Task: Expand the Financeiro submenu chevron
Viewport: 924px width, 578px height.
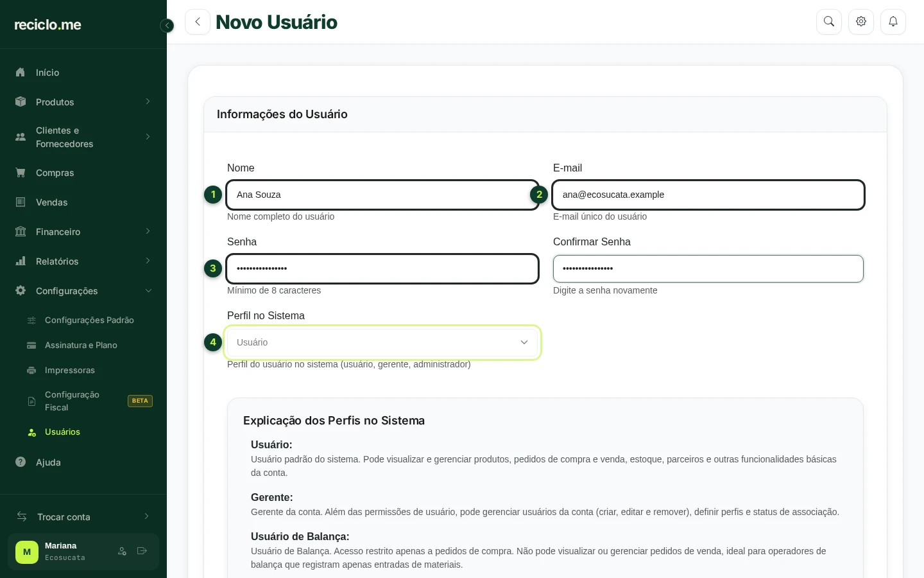Action: (x=148, y=231)
